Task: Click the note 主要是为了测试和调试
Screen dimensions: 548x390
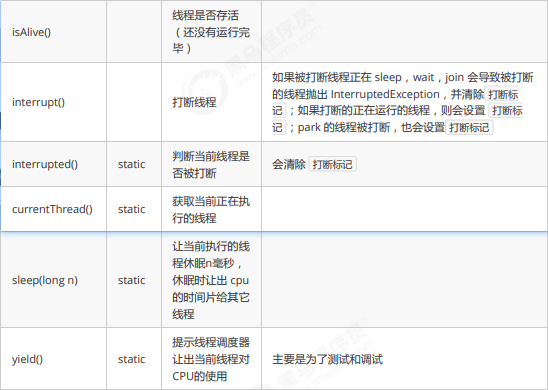Action: tap(327, 359)
